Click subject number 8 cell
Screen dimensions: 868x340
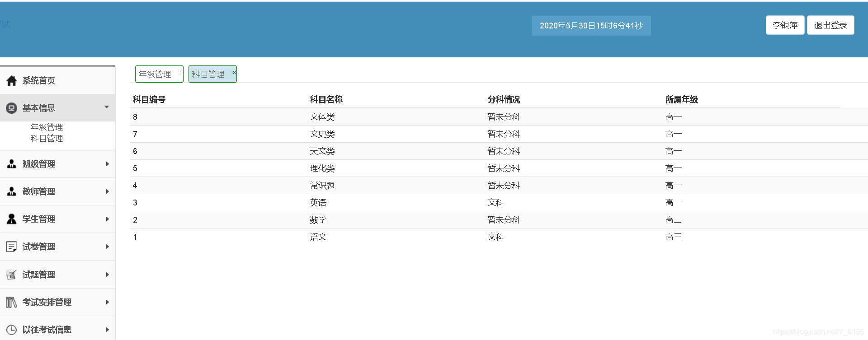click(135, 117)
